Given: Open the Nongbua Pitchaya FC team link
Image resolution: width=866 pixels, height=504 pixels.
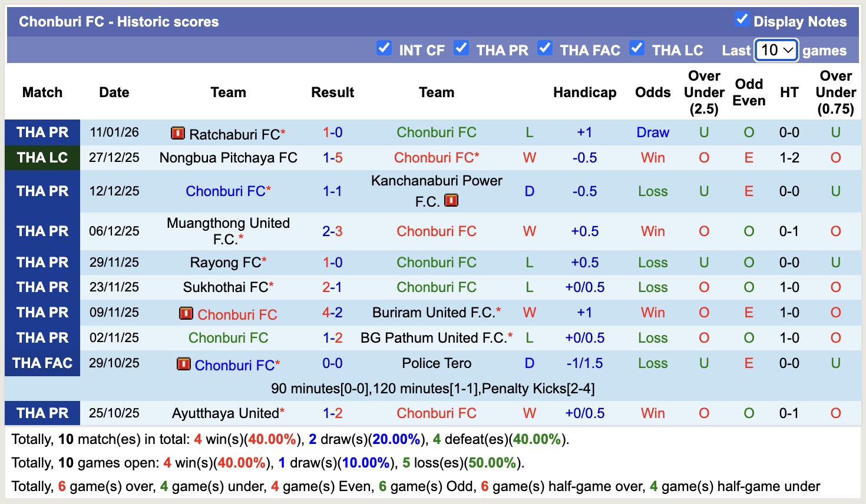Looking at the screenshot, I should coord(228,158).
